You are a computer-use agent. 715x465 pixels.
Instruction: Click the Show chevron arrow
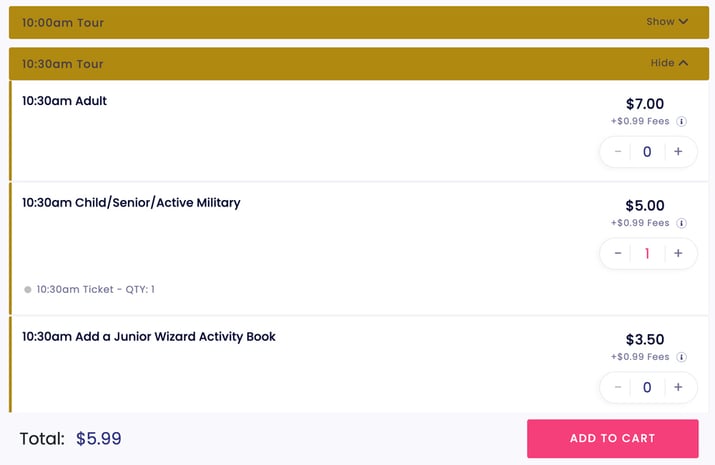click(683, 21)
